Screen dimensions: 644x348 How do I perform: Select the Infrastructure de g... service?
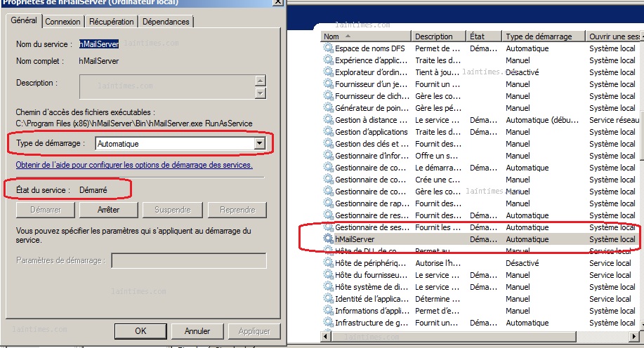point(481,323)
